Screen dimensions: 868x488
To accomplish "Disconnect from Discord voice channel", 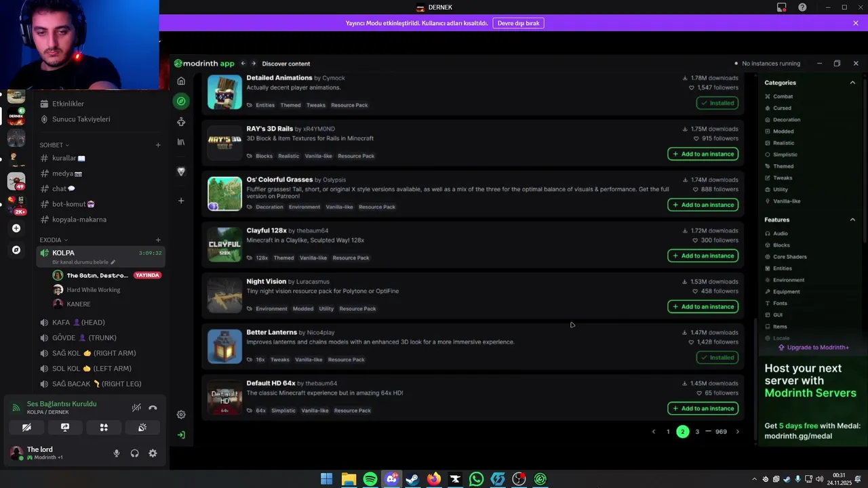I will [x=153, y=407].
